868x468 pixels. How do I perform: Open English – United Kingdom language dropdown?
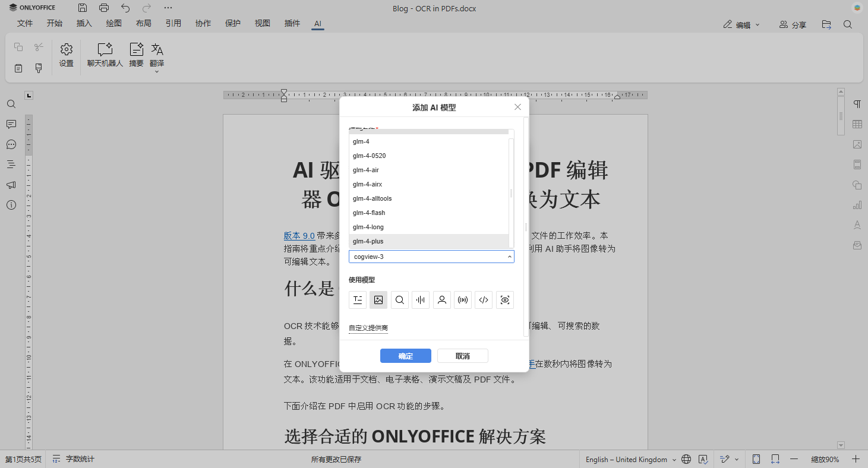click(631, 459)
